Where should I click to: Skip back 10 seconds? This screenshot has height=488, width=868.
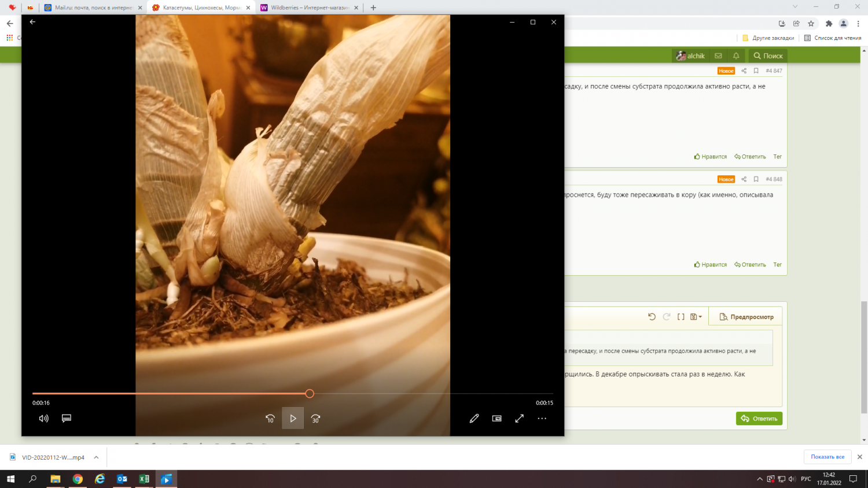click(x=270, y=419)
